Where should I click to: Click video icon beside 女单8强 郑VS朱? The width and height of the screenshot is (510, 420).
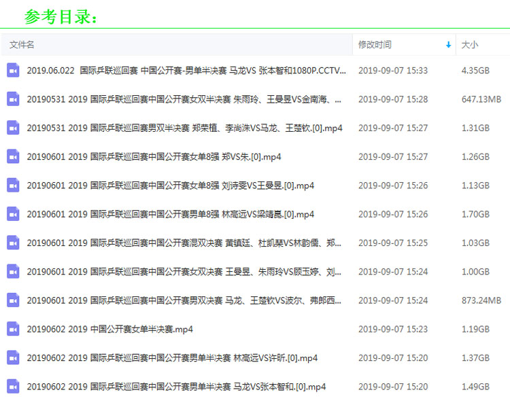click(13, 156)
